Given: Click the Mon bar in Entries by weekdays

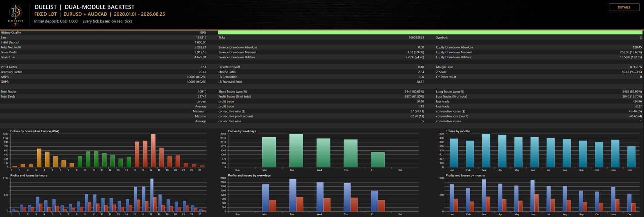Looking at the screenshot, I should (269, 152).
